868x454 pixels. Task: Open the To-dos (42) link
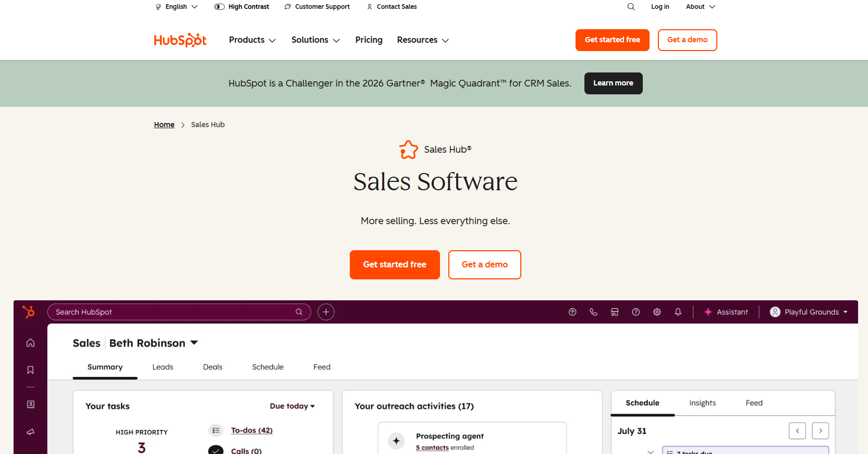(x=252, y=430)
